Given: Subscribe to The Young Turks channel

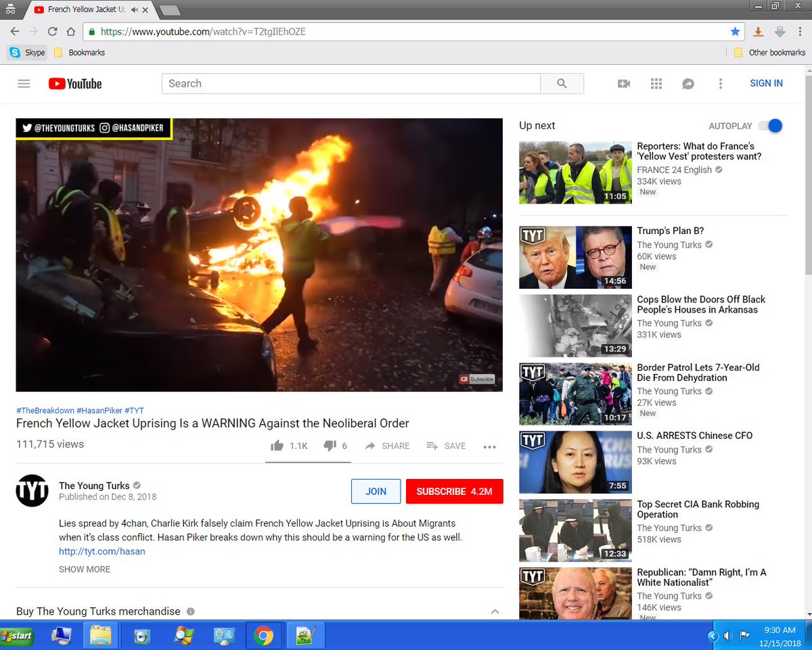Looking at the screenshot, I should 454,492.
